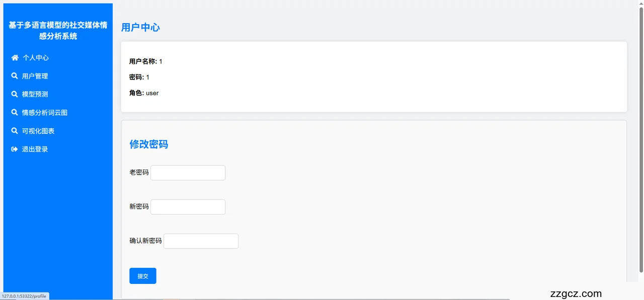Click the search icon beside 模型预测

click(15, 94)
